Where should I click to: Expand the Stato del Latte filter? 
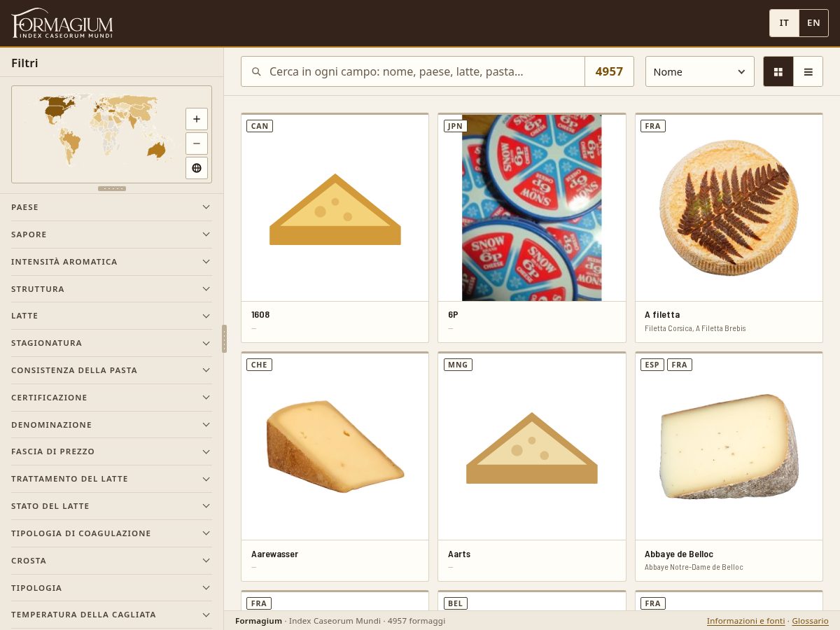pyautogui.click(x=111, y=506)
